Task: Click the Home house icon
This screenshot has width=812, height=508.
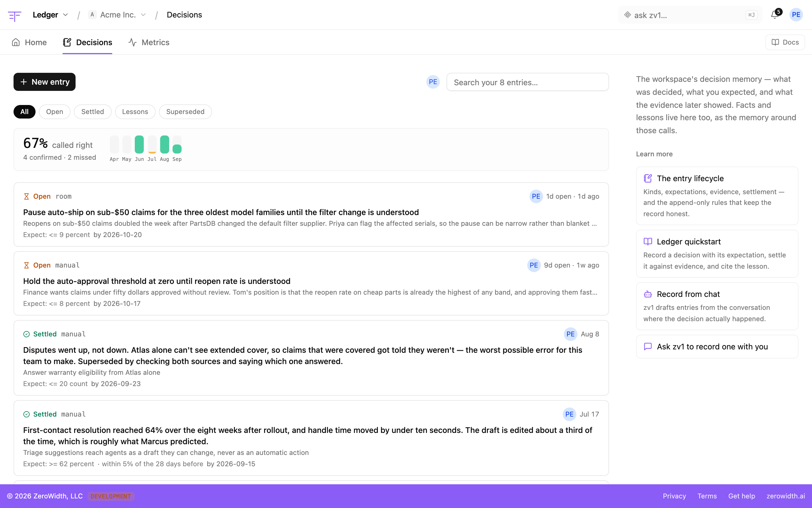Action: tap(16, 42)
